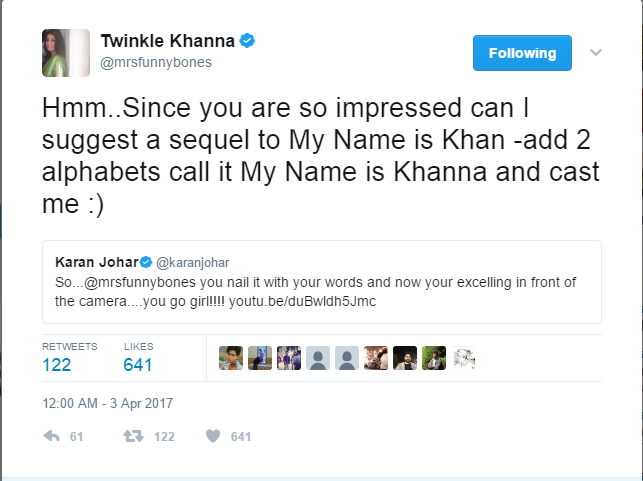
Task: Toggle the Following button
Action: coord(522,53)
